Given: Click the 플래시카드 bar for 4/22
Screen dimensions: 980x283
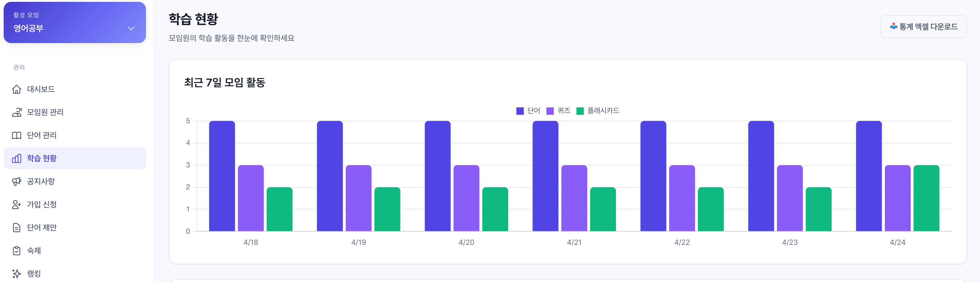Looking at the screenshot, I should (711, 209).
